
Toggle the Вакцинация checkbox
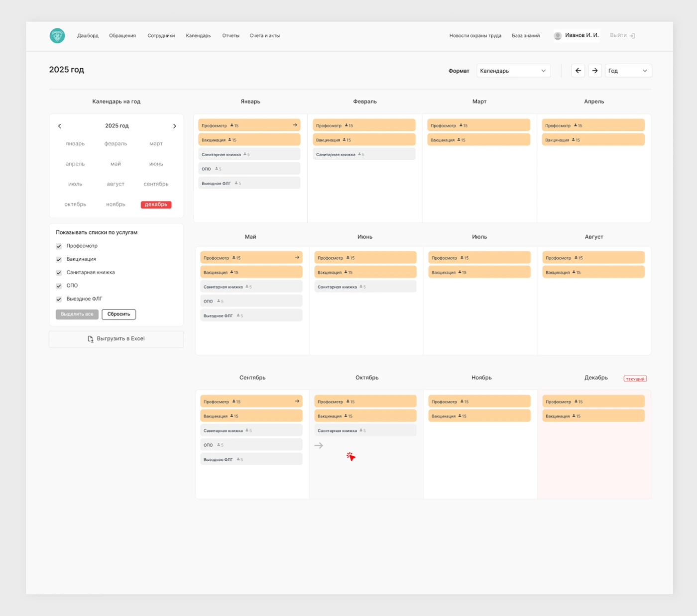59,259
